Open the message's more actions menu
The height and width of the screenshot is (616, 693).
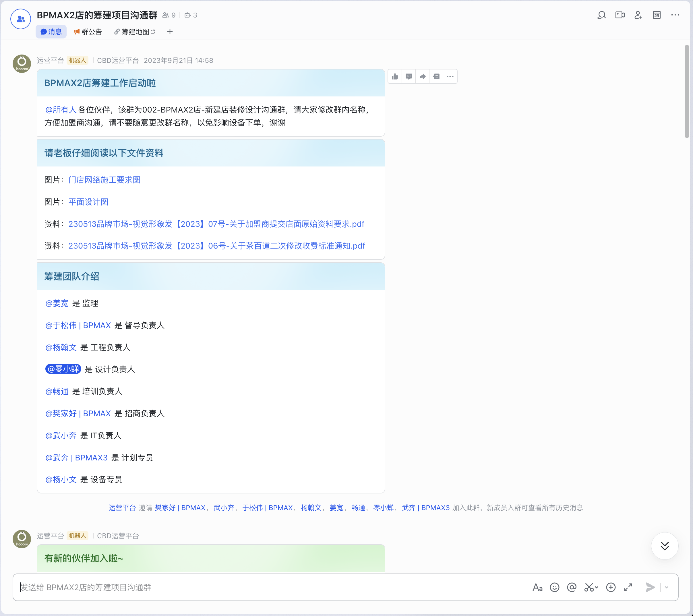[450, 77]
